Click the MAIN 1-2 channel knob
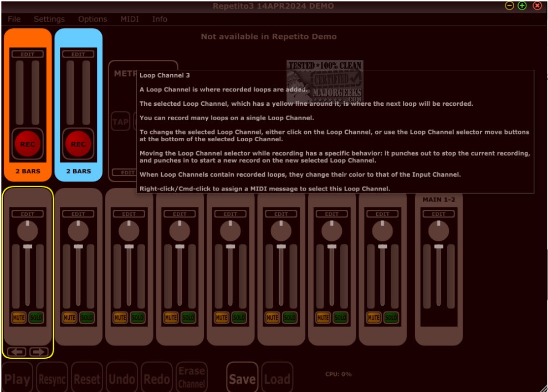This screenshot has width=548, height=392. pos(439,230)
